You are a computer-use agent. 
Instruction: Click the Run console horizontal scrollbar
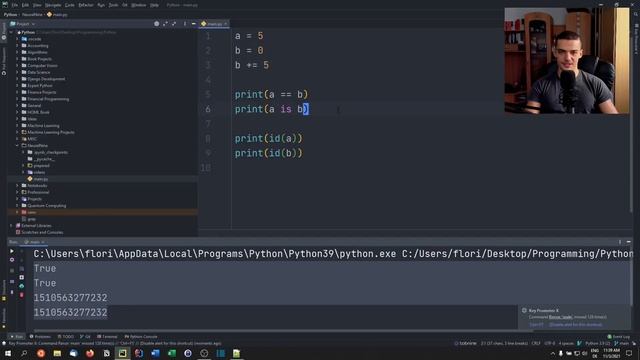[x=282, y=331]
